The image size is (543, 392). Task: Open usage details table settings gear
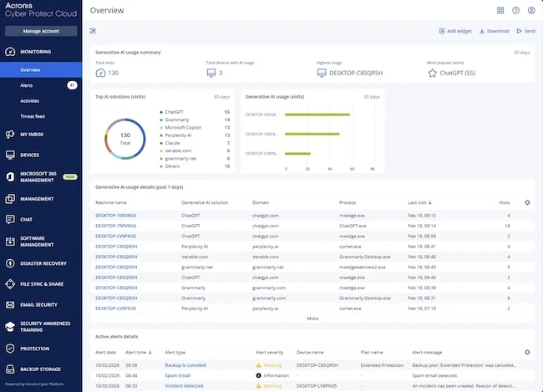527,202
